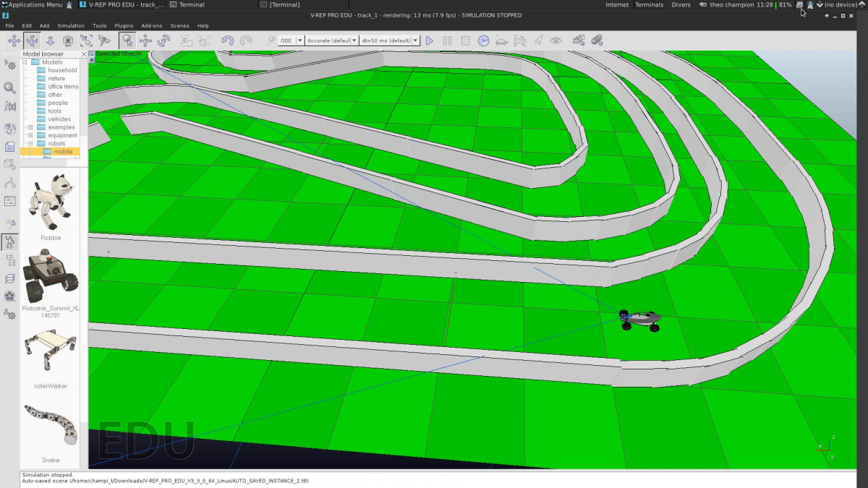Click the transfer DNA icon
The width and height of the screenshot is (868, 488).
205,41
